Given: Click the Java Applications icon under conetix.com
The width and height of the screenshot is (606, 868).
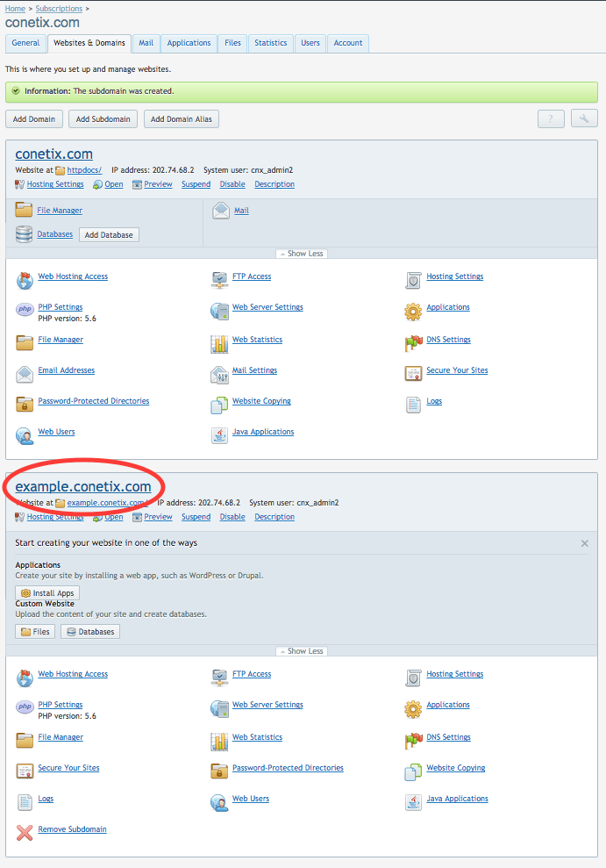Looking at the screenshot, I should 219,435.
